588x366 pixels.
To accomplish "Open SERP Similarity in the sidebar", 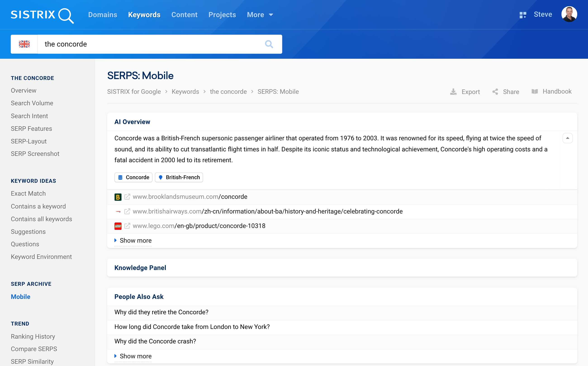I will 32,361.
